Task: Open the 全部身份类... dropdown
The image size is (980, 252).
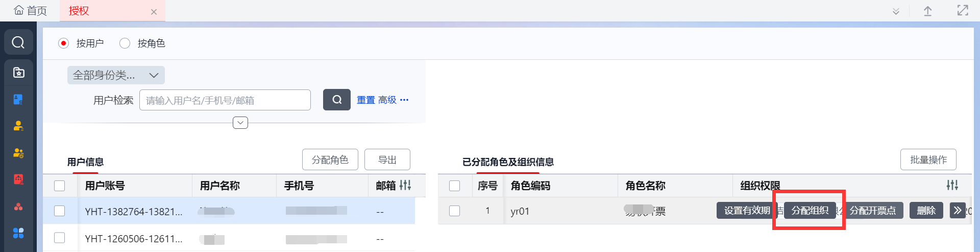Action: coord(116,75)
